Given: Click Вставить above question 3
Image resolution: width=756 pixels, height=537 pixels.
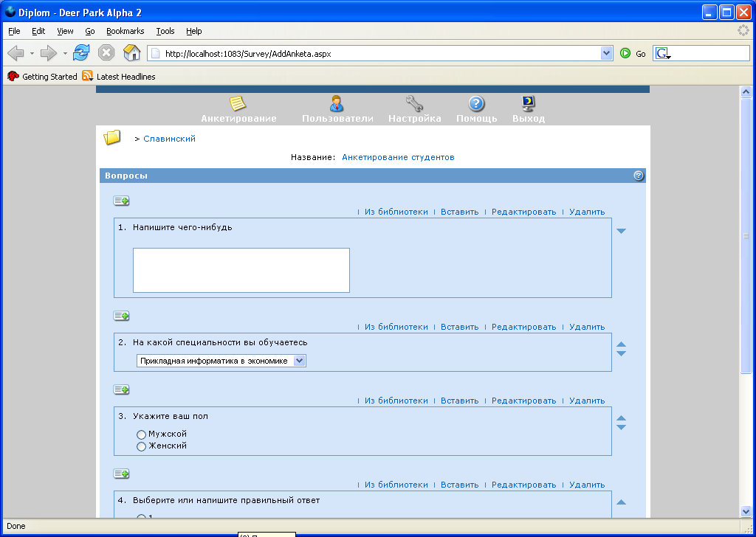Looking at the screenshot, I should tap(459, 401).
